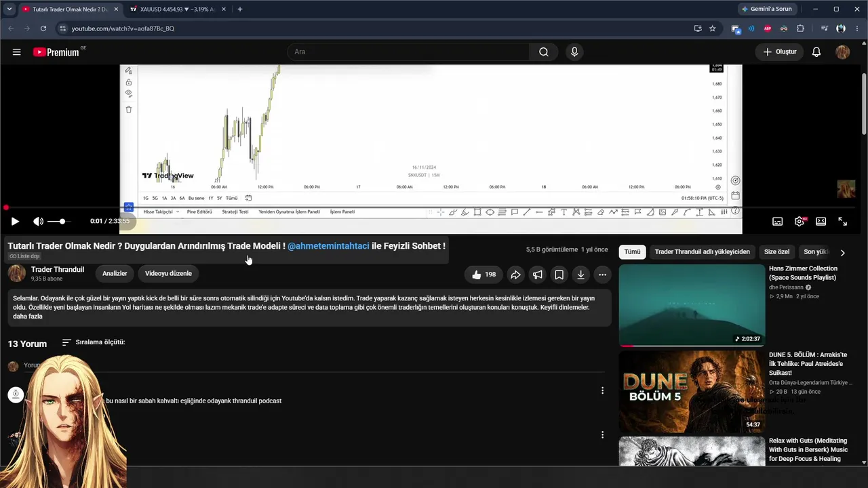
Task: Open the glasses-face extension icon
Action: pos(784,28)
